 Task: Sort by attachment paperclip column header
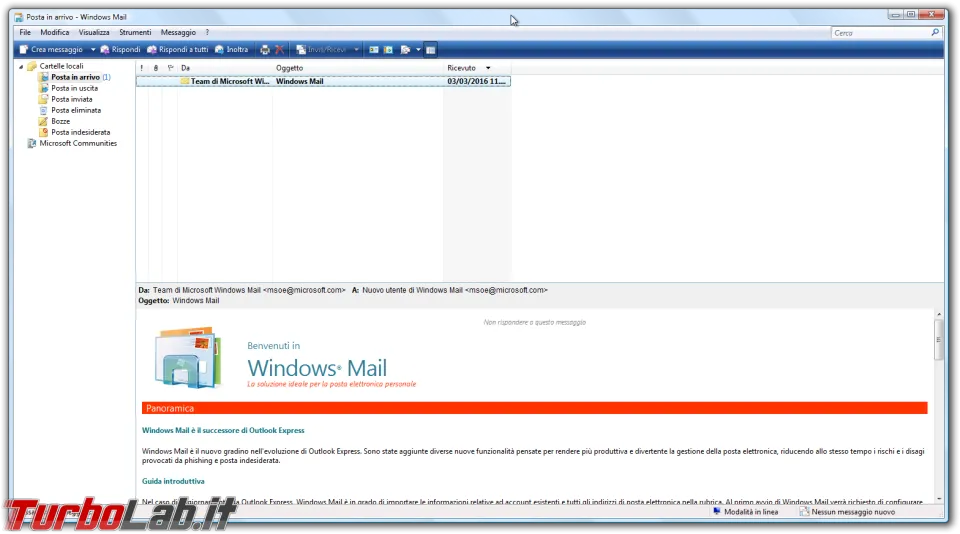click(x=156, y=68)
